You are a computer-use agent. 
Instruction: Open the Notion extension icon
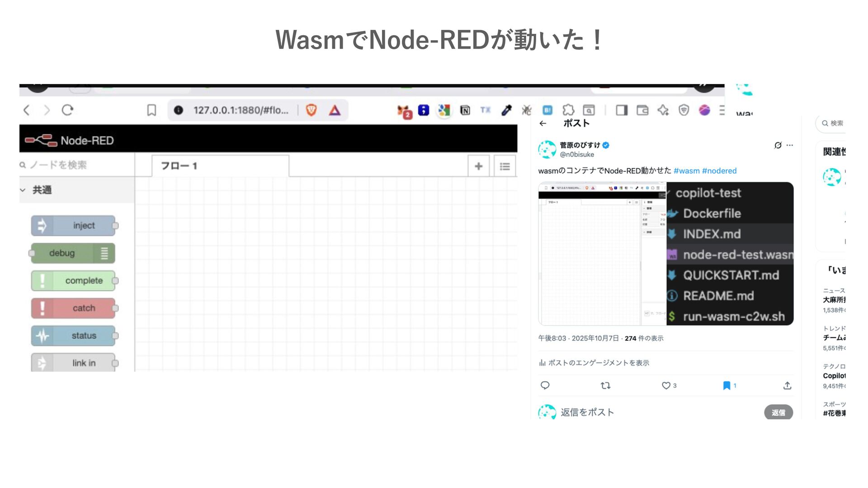[x=465, y=110]
